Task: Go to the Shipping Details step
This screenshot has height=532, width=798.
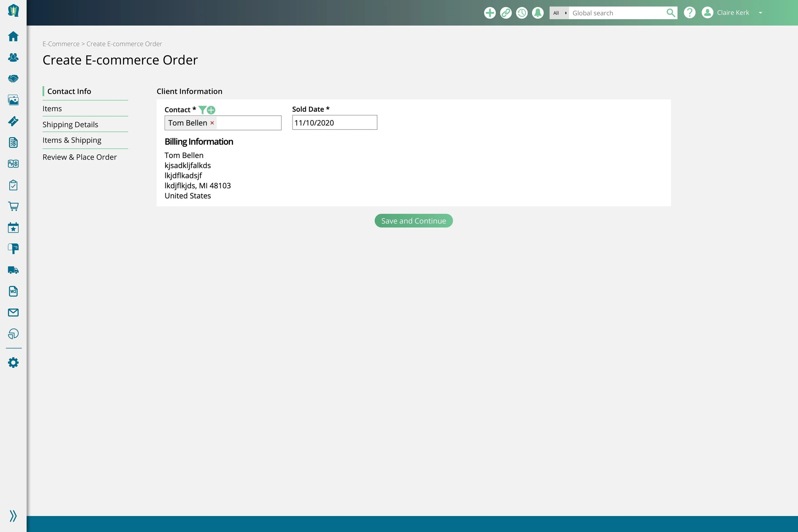Action: (x=70, y=124)
